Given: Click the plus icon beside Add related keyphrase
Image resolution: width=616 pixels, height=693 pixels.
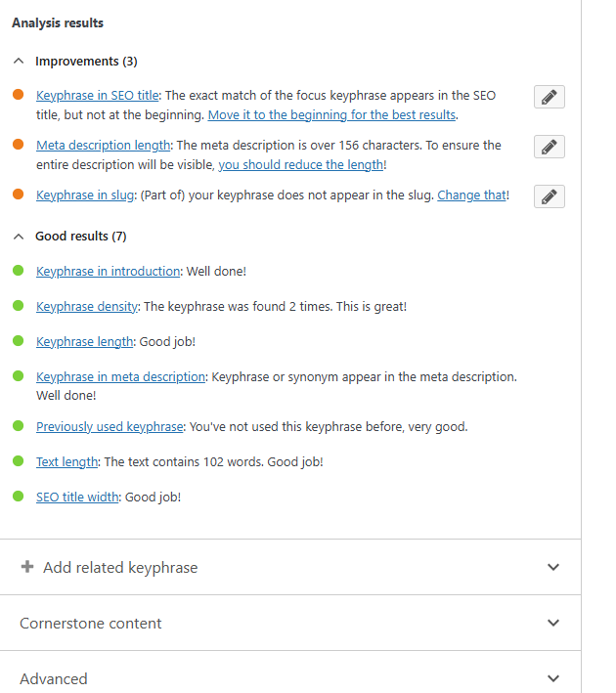Looking at the screenshot, I should tap(27, 567).
